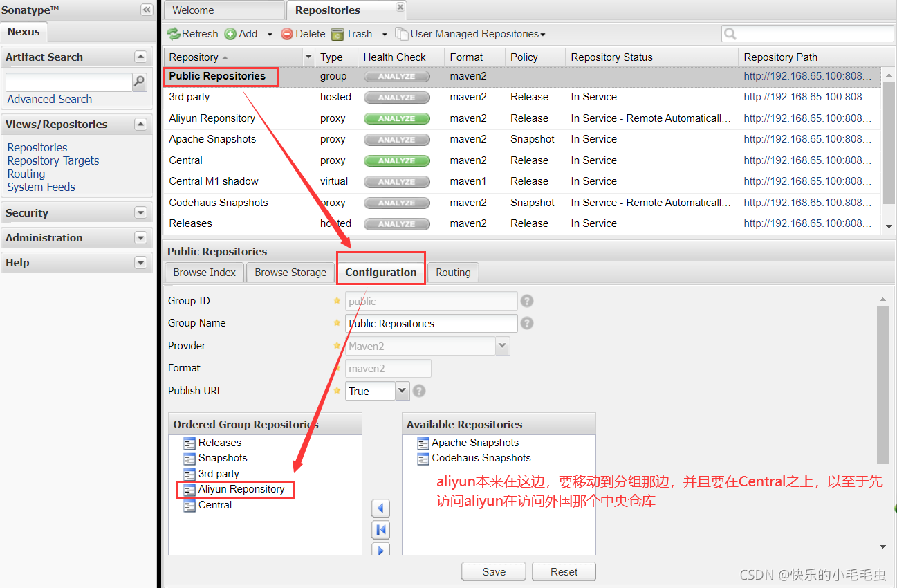Screen dimensions: 897x588
Task: Open the Configuration tab
Action: [381, 273]
